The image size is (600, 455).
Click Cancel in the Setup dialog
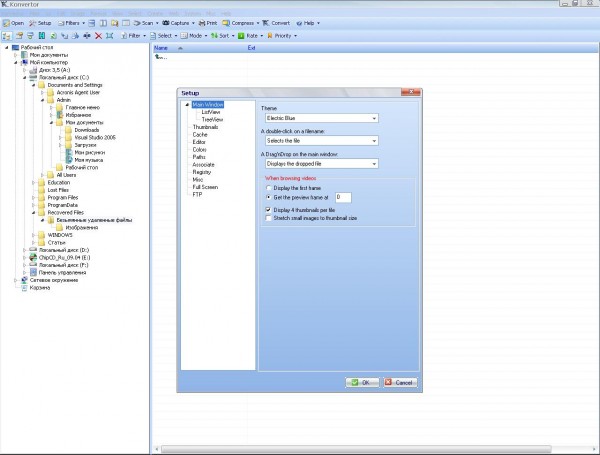click(x=400, y=382)
